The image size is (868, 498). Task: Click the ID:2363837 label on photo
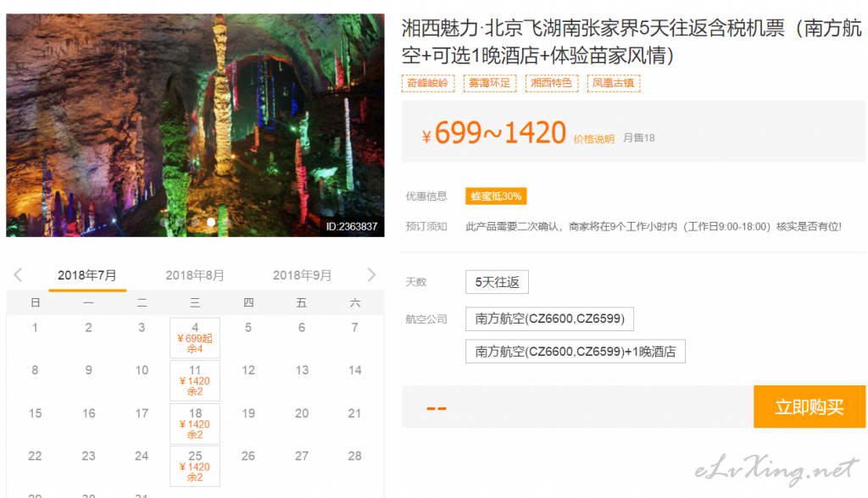(352, 226)
